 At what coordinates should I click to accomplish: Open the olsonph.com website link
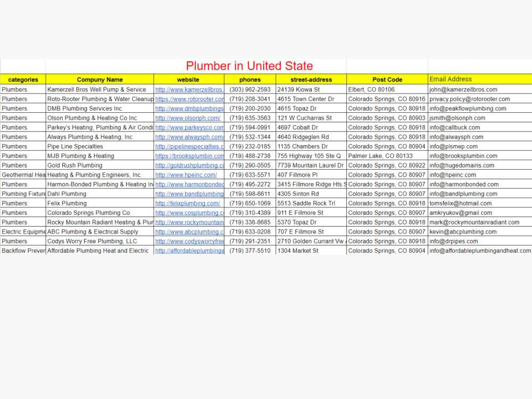point(188,118)
